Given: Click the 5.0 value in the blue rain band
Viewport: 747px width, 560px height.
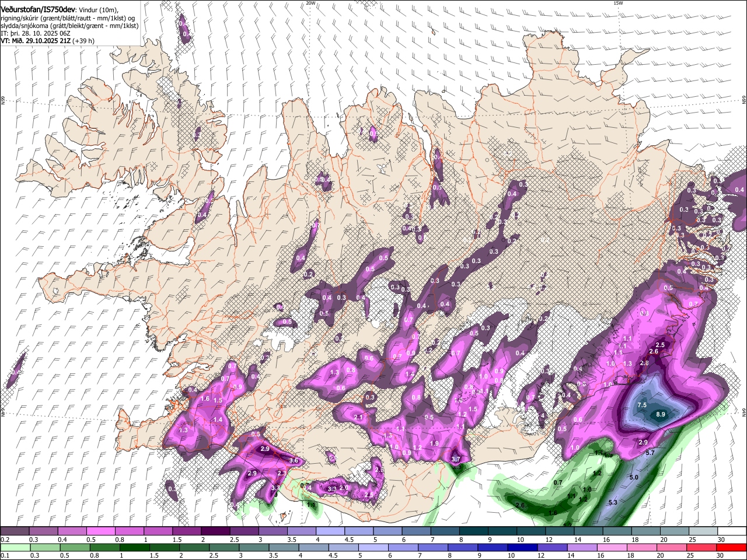Looking at the screenshot, I should point(634,477).
